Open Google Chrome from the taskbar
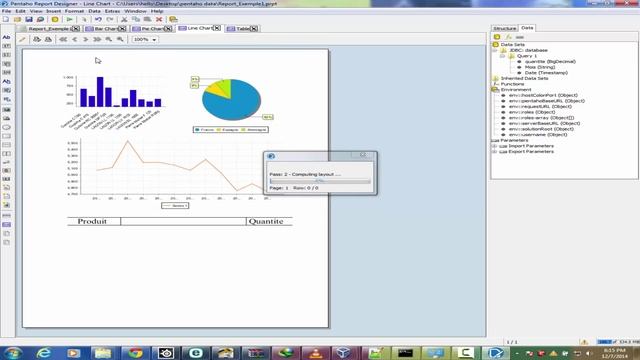640x360 pixels. [x=135, y=353]
